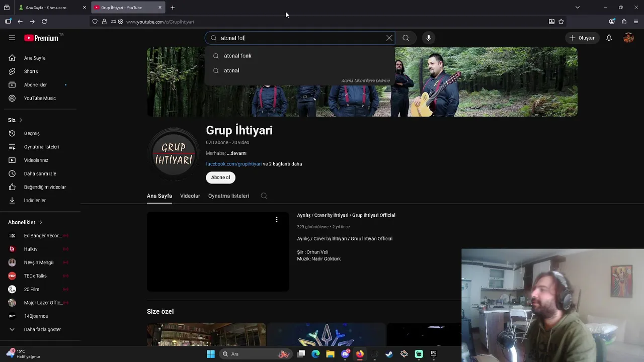Open TEDx Talks subscription channel

point(40,276)
